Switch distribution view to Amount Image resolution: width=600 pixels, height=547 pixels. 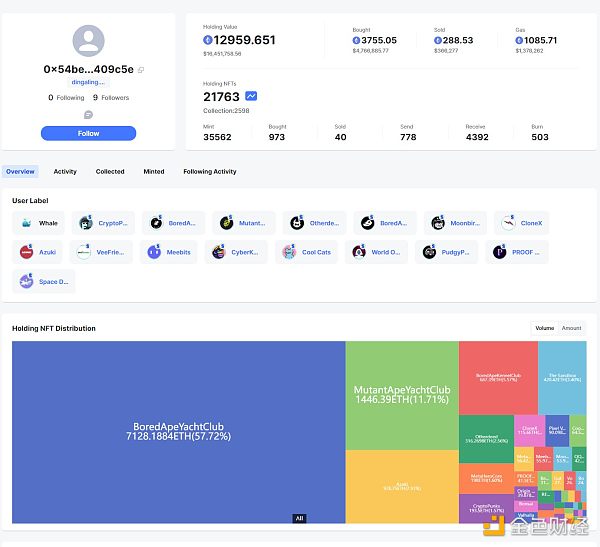[x=571, y=327]
